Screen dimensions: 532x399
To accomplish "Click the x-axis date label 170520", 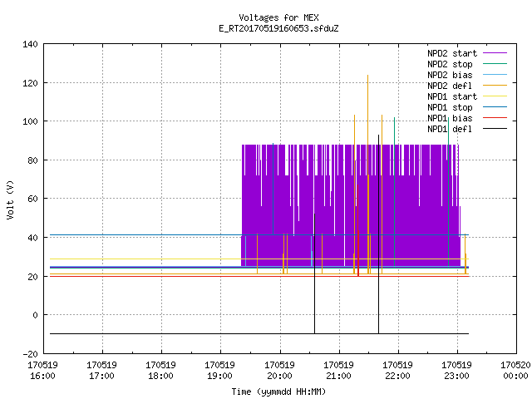I will (515, 366).
